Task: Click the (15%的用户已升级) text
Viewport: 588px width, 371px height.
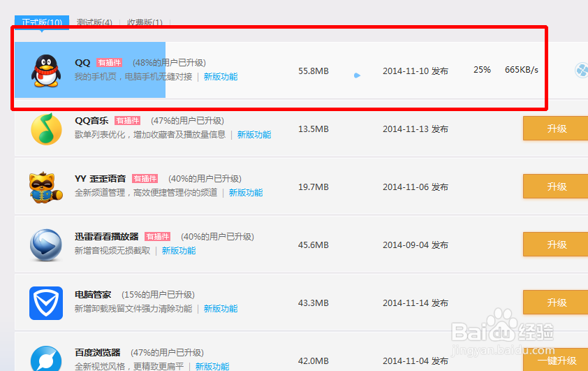Action: (x=158, y=294)
